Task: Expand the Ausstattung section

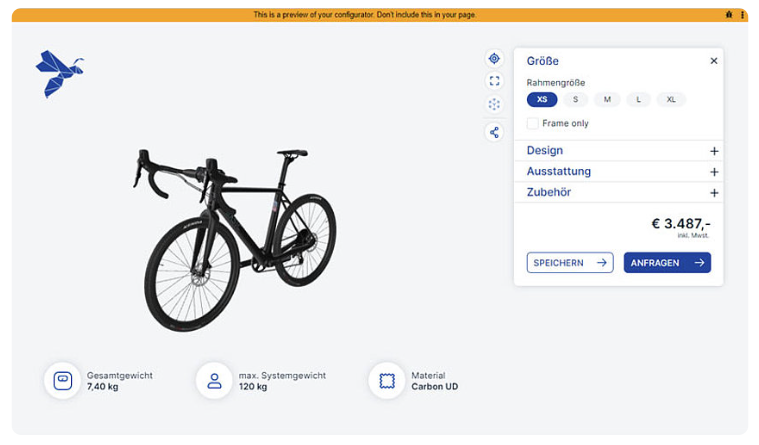Action: coord(714,172)
